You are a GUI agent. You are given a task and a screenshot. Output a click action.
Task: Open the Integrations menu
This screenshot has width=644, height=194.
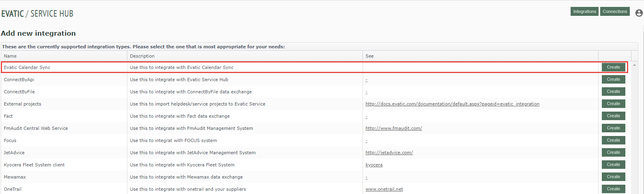point(584,11)
